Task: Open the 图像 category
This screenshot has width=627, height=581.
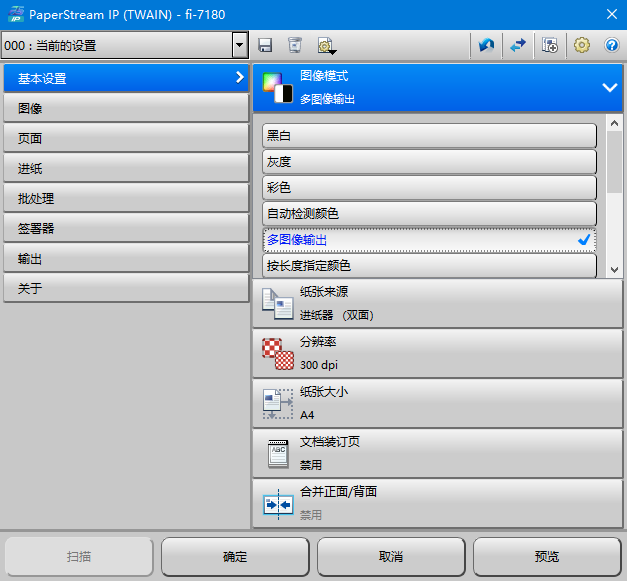Action: pos(126,108)
